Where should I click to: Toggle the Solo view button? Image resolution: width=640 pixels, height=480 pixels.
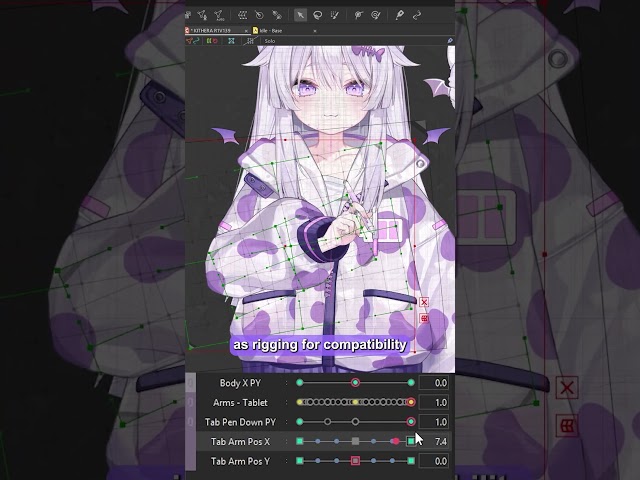click(270, 41)
